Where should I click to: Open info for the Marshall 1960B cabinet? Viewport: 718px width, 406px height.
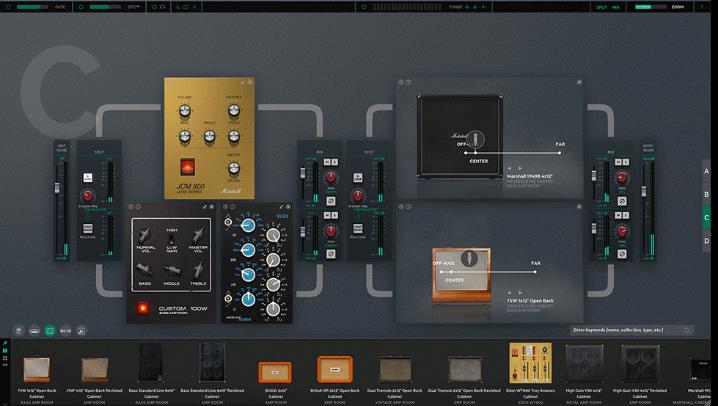(x=408, y=82)
